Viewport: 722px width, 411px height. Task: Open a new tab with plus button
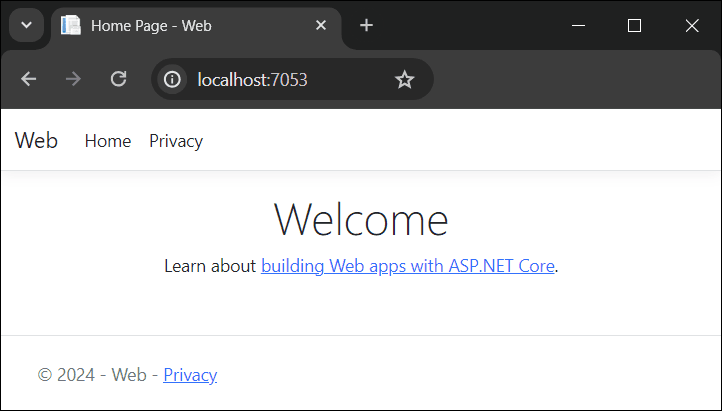367,25
